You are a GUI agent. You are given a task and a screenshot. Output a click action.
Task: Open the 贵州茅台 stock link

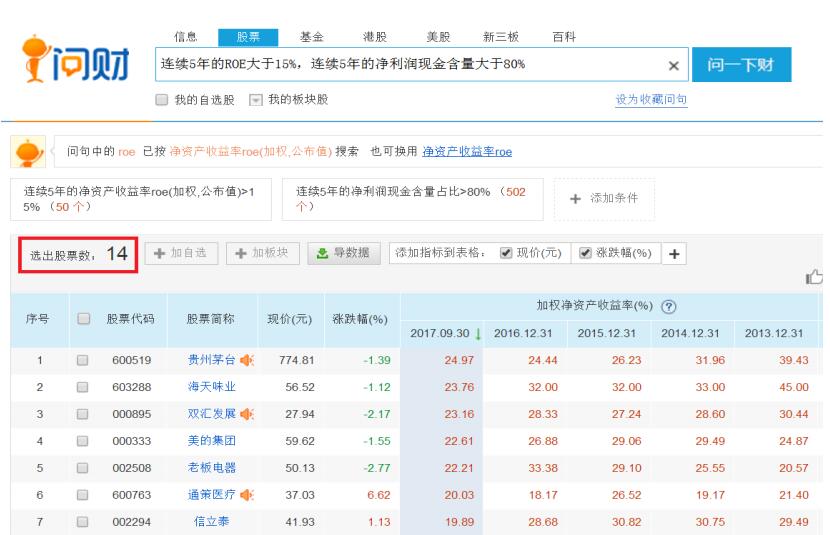pyautogui.click(x=211, y=360)
